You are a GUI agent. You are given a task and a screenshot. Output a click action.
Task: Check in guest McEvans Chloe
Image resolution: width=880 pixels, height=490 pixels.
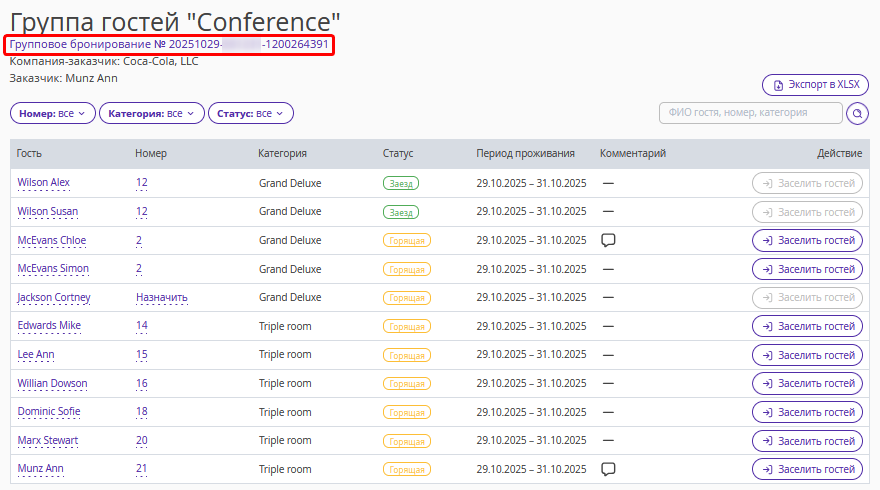[806, 241]
